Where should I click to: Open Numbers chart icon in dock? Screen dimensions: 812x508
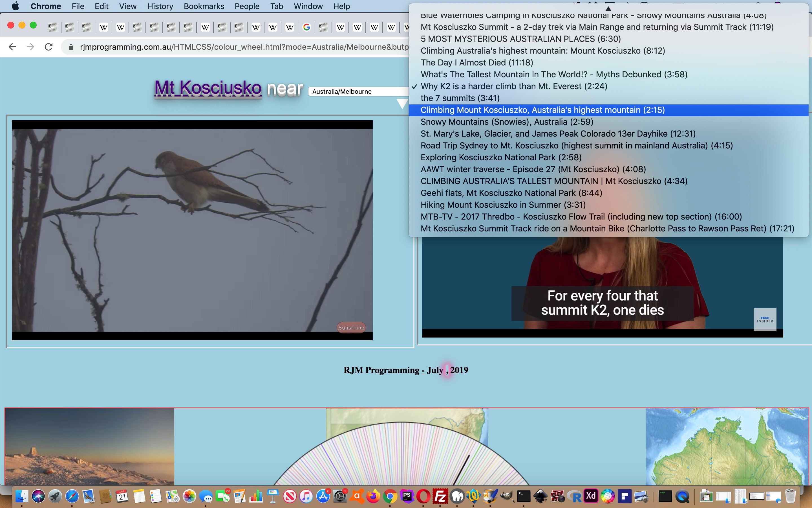256,496
